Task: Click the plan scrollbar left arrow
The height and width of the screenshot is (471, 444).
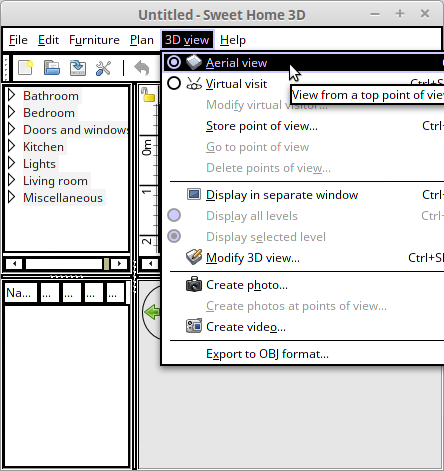Action: click(x=151, y=264)
